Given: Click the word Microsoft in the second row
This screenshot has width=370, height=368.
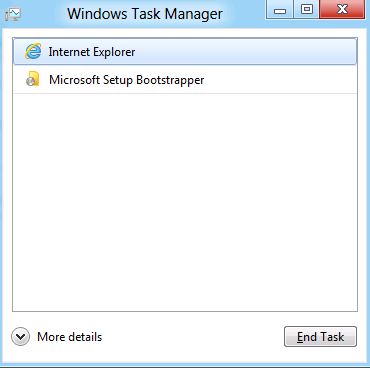Looking at the screenshot, I should 74,80.
